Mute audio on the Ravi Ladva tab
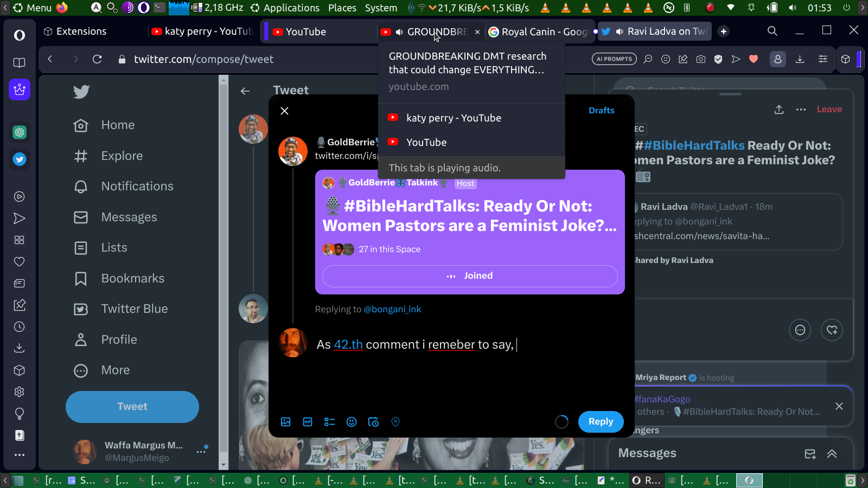Image resolution: width=868 pixels, height=488 pixels. (x=620, y=31)
